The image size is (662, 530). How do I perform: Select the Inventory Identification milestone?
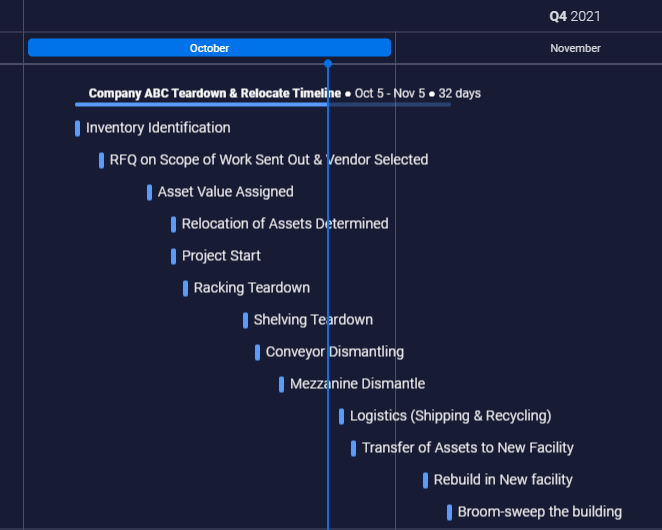[158, 128]
